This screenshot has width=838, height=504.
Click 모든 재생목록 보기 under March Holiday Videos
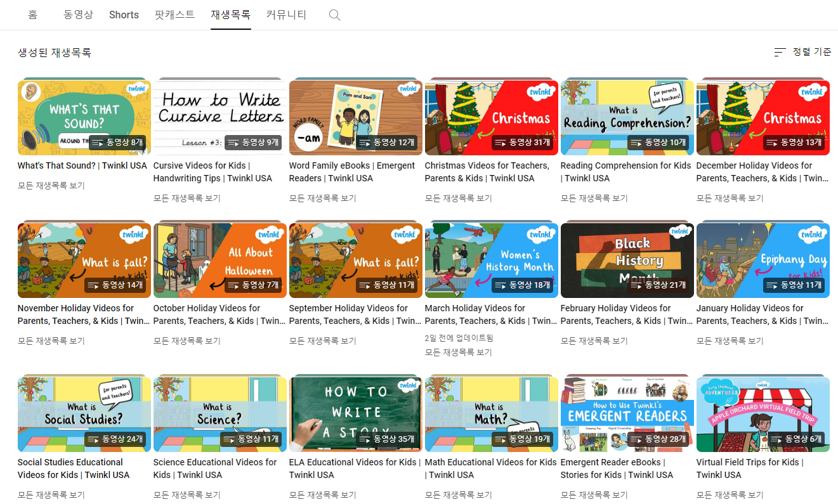(x=459, y=352)
